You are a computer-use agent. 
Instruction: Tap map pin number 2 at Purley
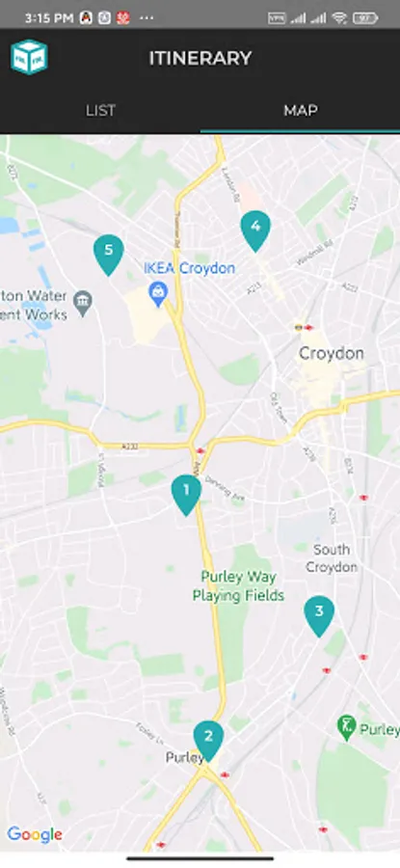click(208, 741)
